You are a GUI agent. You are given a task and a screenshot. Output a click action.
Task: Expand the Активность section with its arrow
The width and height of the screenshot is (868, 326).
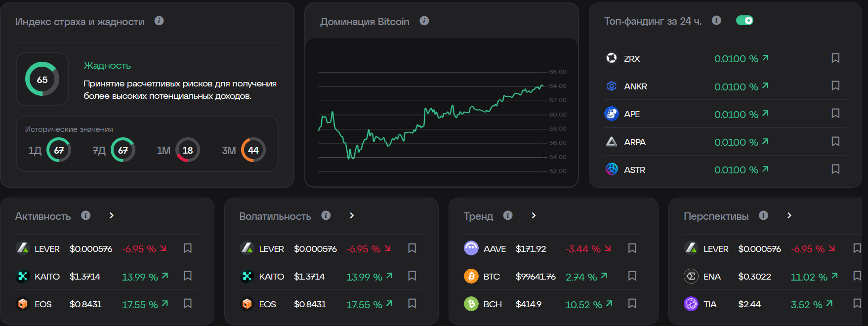(x=112, y=215)
